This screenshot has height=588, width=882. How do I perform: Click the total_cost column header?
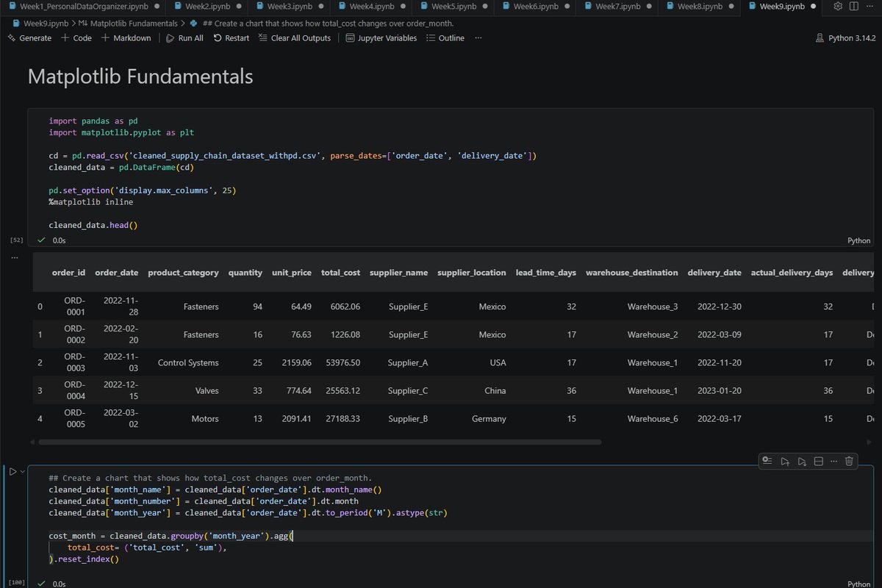point(340,273)
